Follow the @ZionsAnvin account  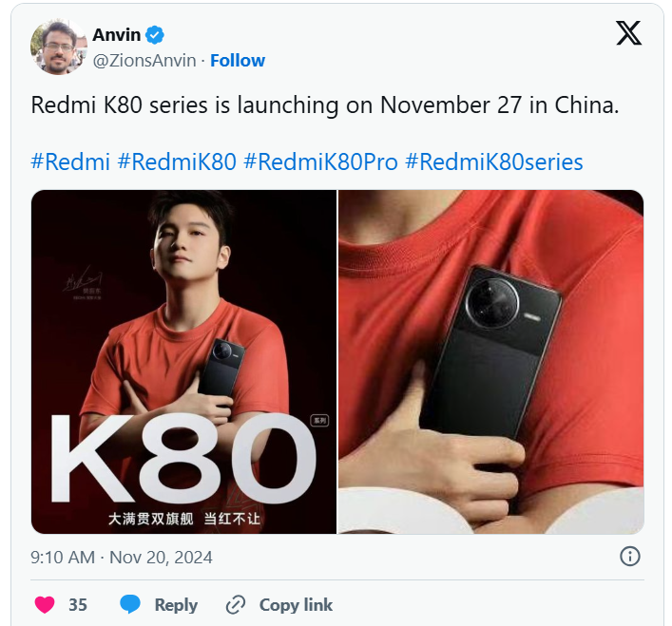tap(238, 61)
